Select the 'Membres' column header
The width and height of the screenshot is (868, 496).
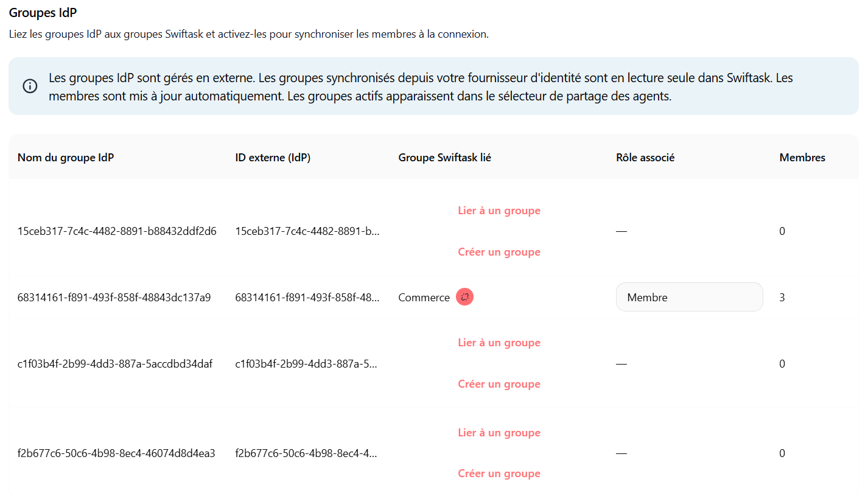[802, 158]
